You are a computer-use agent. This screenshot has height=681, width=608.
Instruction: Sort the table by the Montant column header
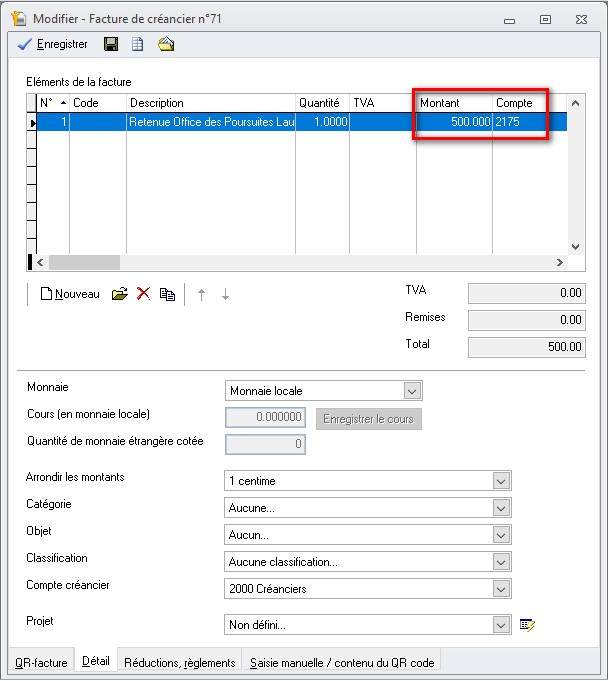pos(454,103)
